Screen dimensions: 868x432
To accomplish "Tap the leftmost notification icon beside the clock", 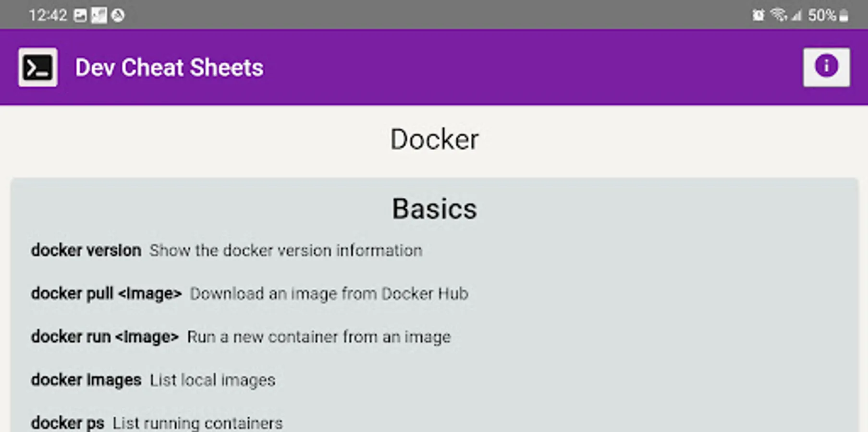I will tap(80, 14).
